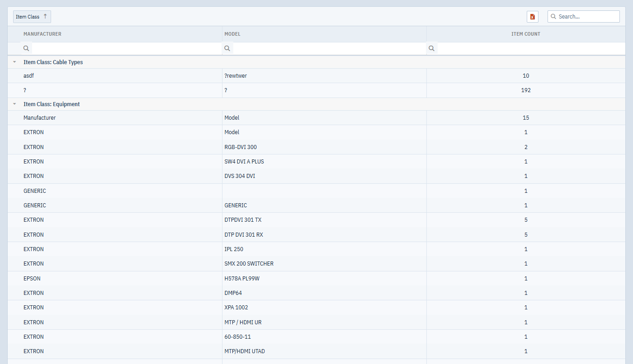The image size is (633, 364).
Task: Click the '60-850-11' model cell
Action: click(324, 337)
